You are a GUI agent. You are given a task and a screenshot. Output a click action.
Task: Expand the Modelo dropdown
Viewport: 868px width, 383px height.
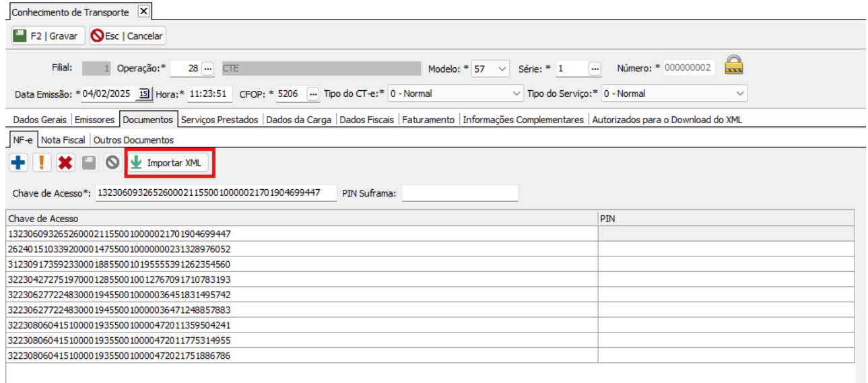(x=502, y=69)
